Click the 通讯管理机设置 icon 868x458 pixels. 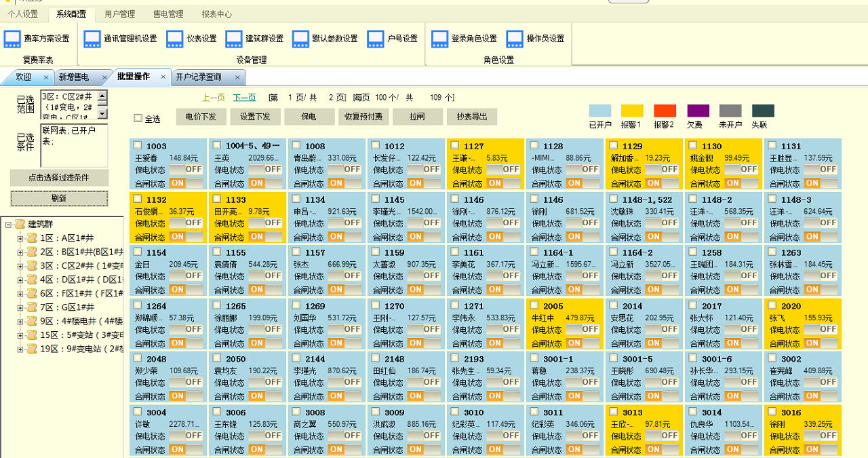click(92, 39)
